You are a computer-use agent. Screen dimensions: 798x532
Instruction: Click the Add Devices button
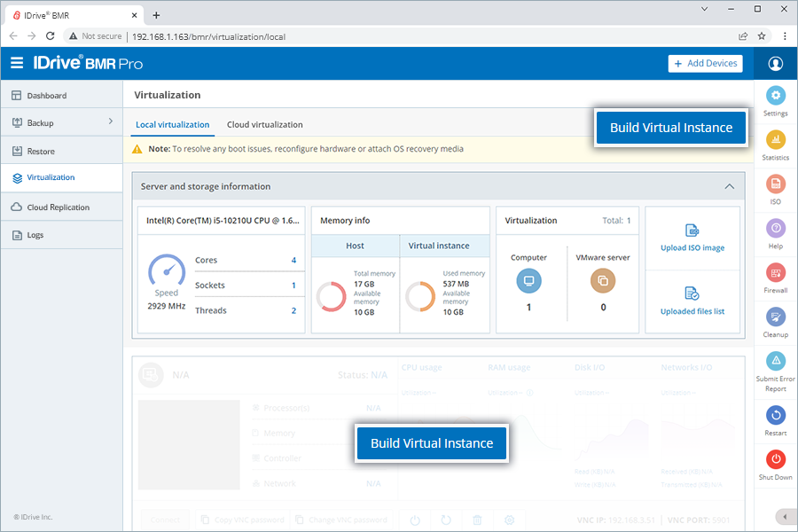(706, 64)
